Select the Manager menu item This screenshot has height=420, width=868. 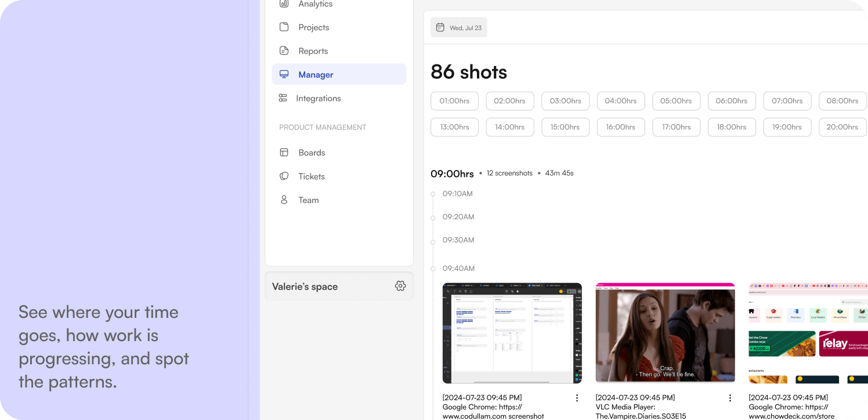(339, 74)
